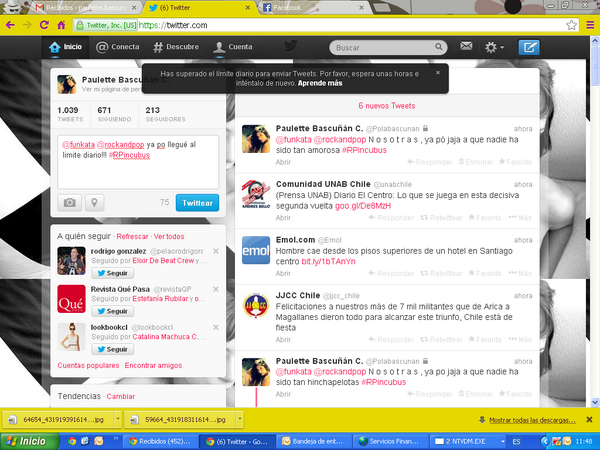Follow Revista Qué Pasa with Seguir button
The width and height of the screenshot is (600, 450).
pos(112,311)
